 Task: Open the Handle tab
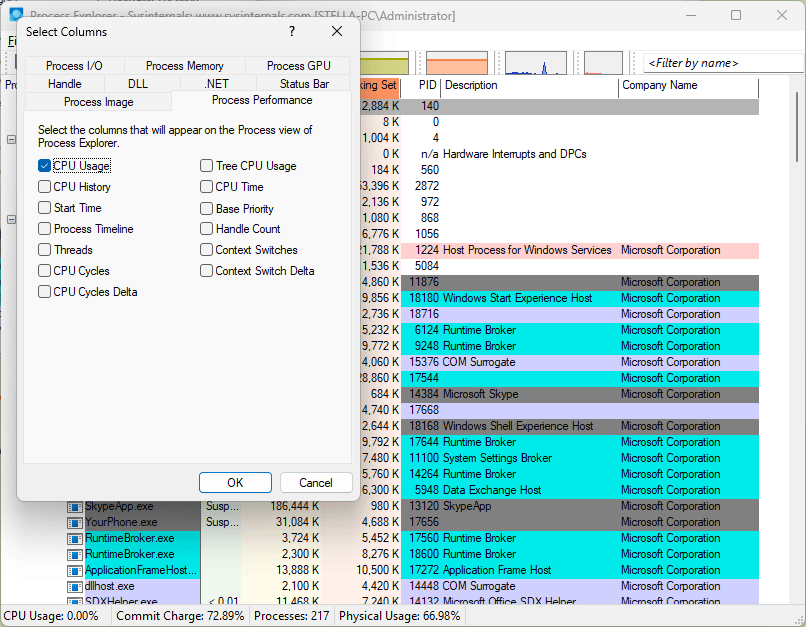tap(64, 83)
